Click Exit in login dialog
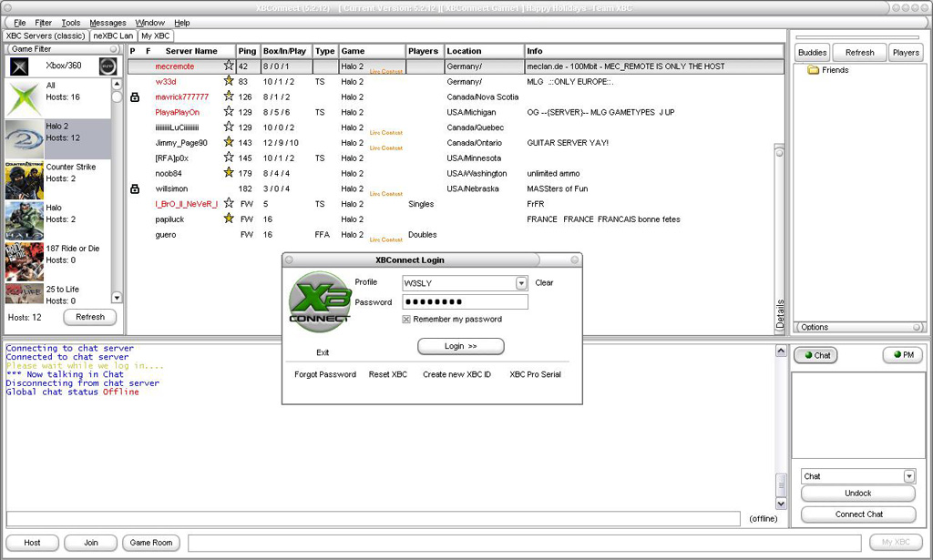The height and width of the screenshot is (560, 933). [x=323, y=352]
